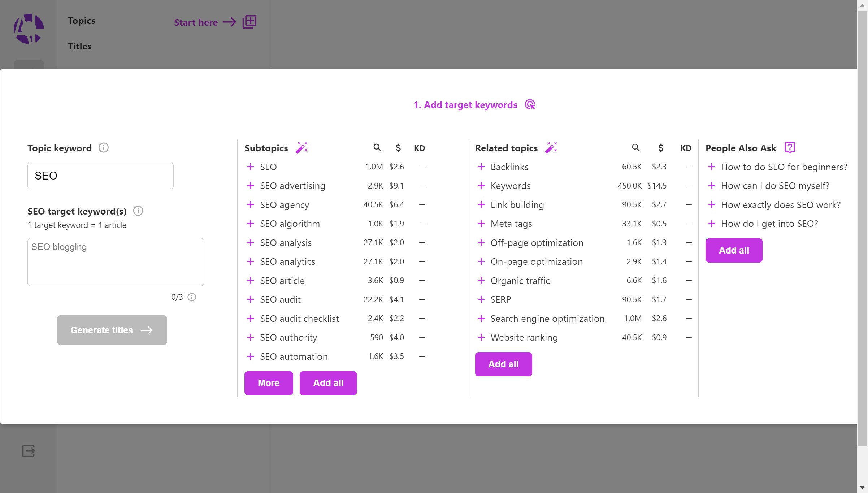Click the KD column header in Related topics
The width and height of the screenshot is (868, 493).
point(686,148)
